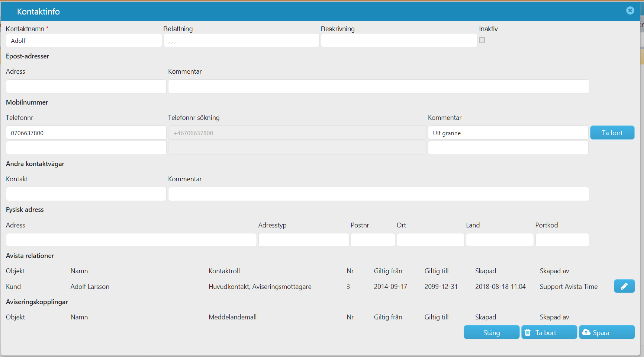This screenshot has width=644, height=357.
Task: Click the Kommentar field containing Ulf granne
Action: pyautogui.click(x=508, y=133)
